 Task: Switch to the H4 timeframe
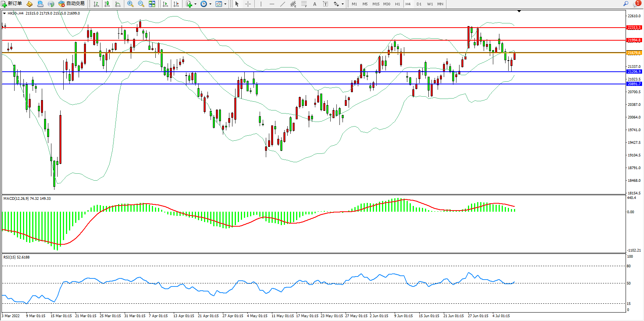(408, 4)
